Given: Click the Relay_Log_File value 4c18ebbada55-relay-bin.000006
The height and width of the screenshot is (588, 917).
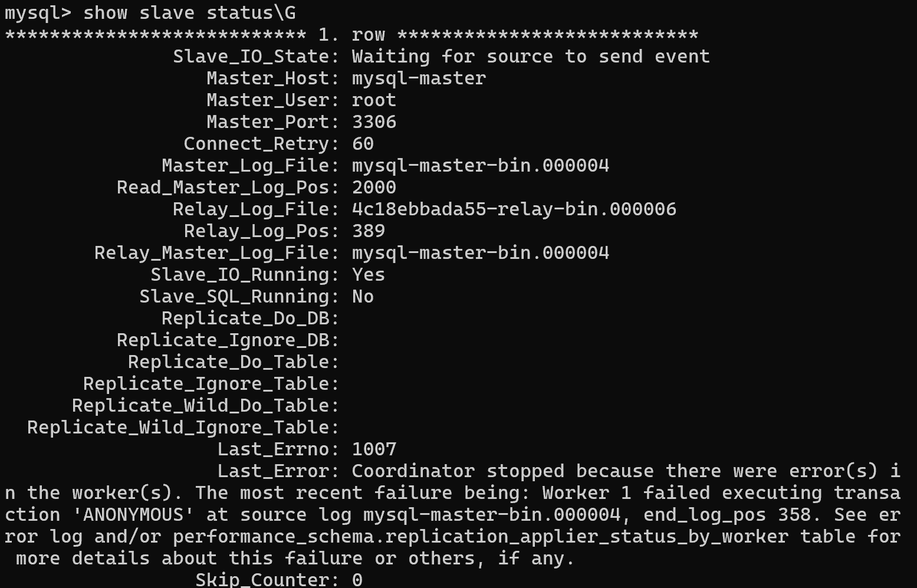Looking at the screenshot, I should tap(514, 209).
